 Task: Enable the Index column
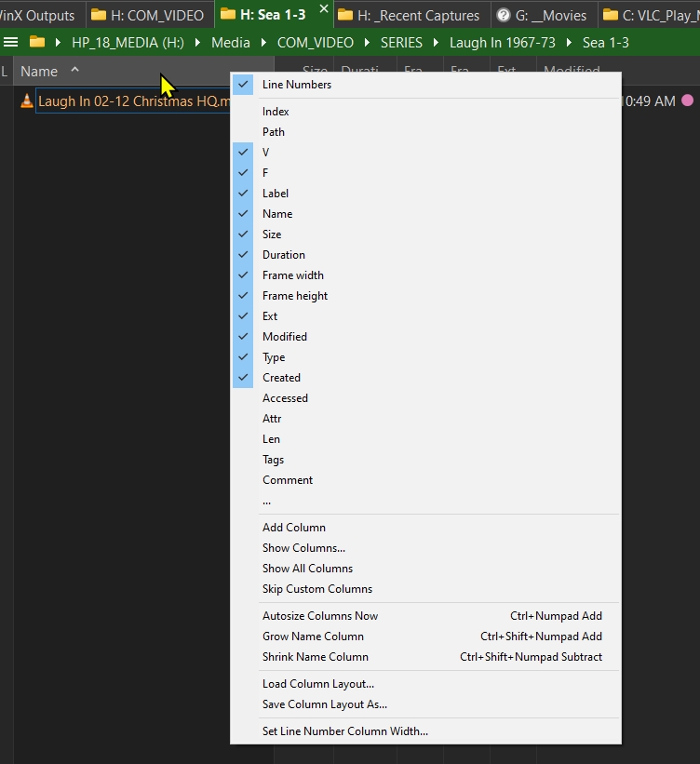[426, 112]
